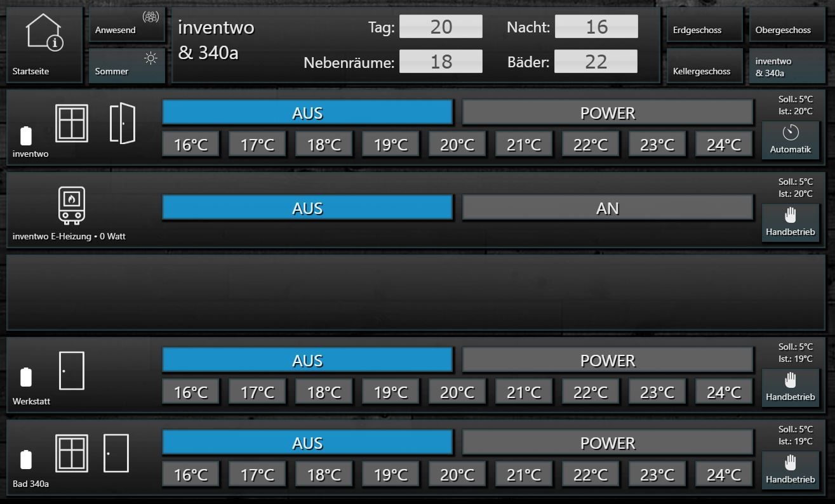Click the Bad 340a door icon
The width and height of the screenshot is (835, 504).
tap(116, 453)
